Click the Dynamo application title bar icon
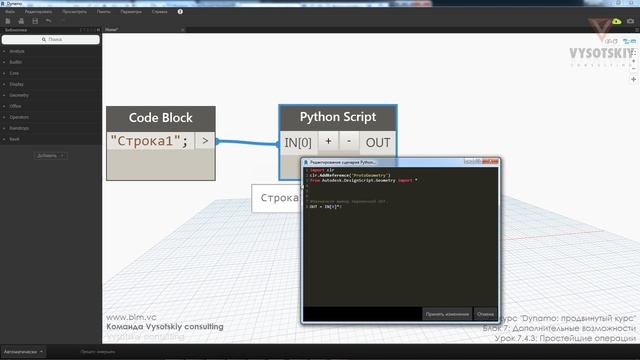 [x=3, y=3]
